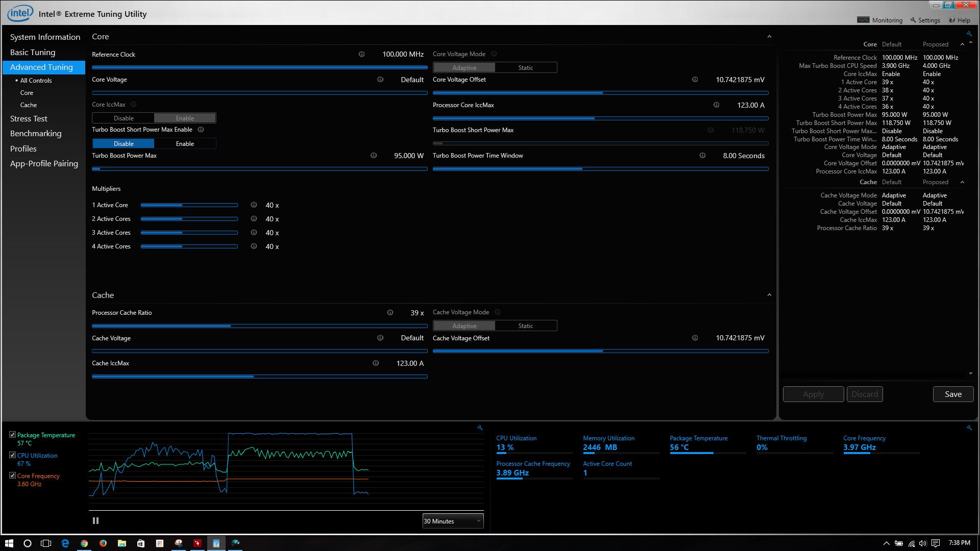Show info for Turbo Boost Short Power Max Enable
980x551 pixels.
(201, 130)
